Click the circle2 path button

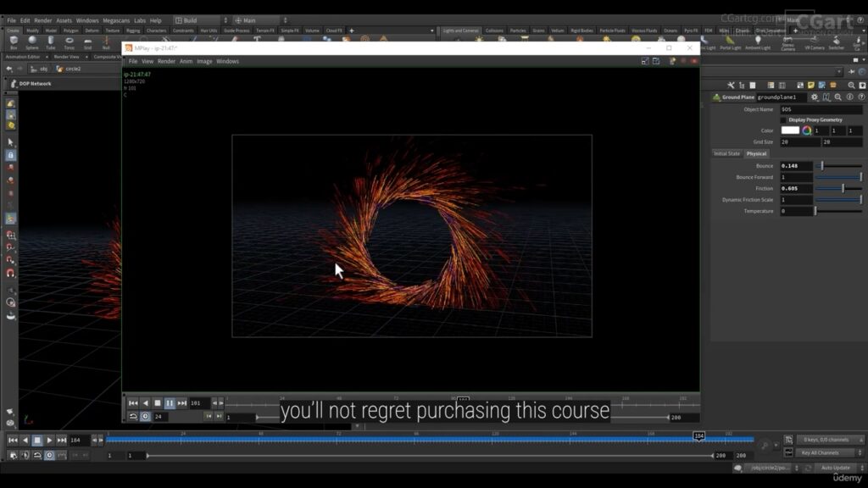(x=70, y=69)
